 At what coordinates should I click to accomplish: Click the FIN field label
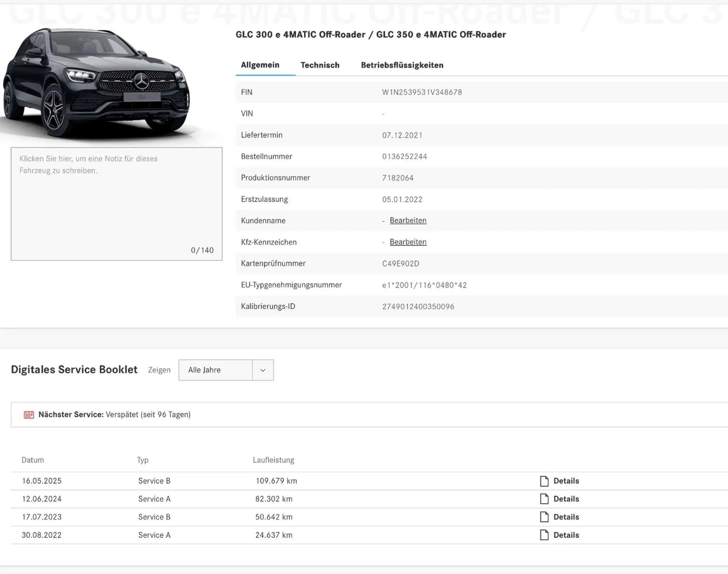coord(247,92)
